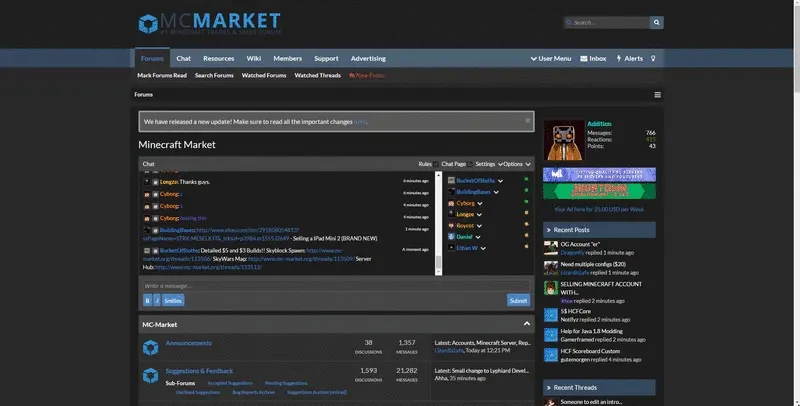Open the chat Rules link

[428, 164]
